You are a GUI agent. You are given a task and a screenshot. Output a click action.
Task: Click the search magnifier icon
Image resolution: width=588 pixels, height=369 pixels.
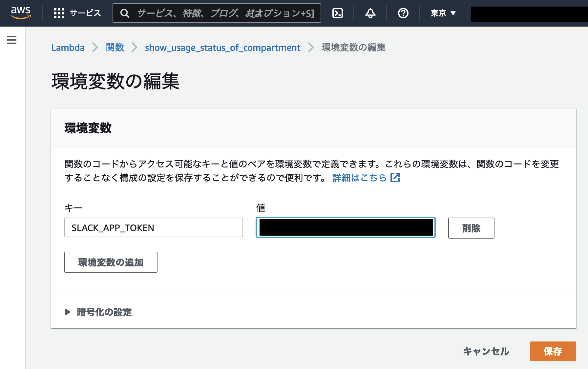click(x=125, y=13)
